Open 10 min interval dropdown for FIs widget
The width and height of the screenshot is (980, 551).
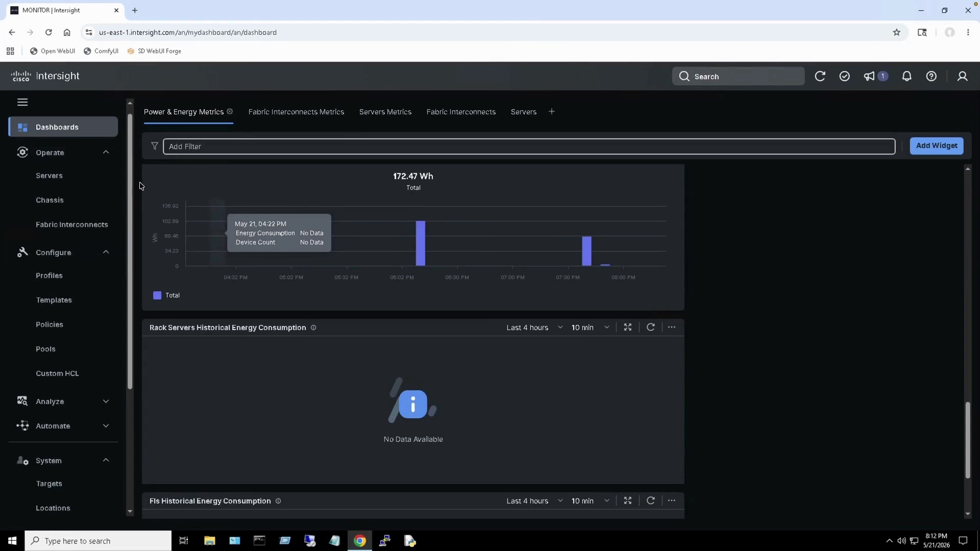point(590,501)
